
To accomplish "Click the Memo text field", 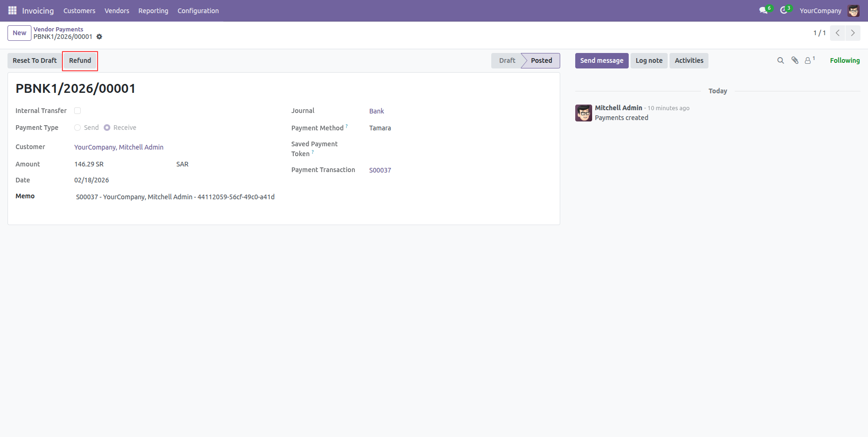I will [175, 197].
